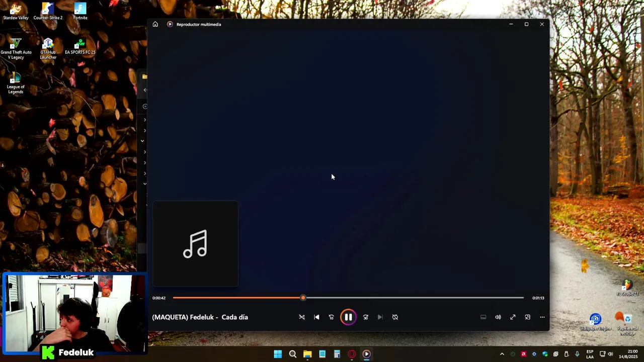Switch media player to full screen
Image resolution: width=644 pixels, height=362 pixels.
point(513,317)
